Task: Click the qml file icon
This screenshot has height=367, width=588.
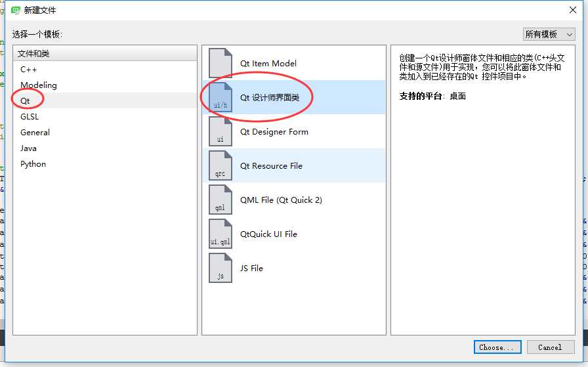Action: coord(220,200)
